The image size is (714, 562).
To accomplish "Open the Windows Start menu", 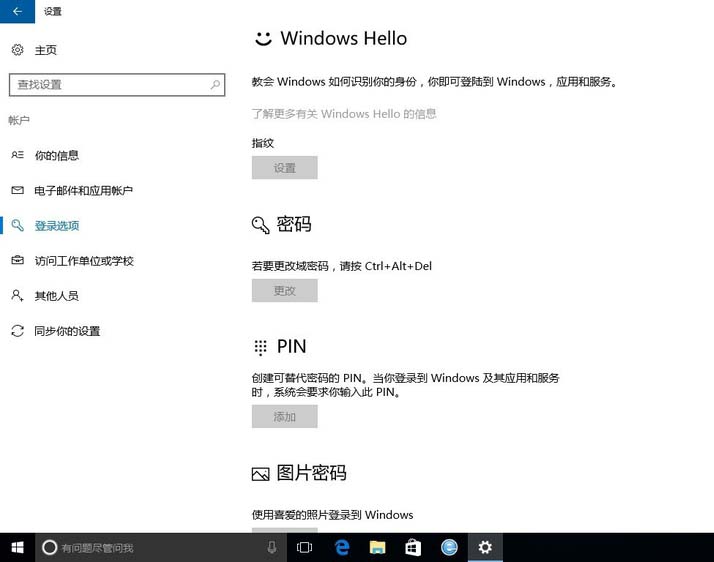I will [x=17, y=547].
